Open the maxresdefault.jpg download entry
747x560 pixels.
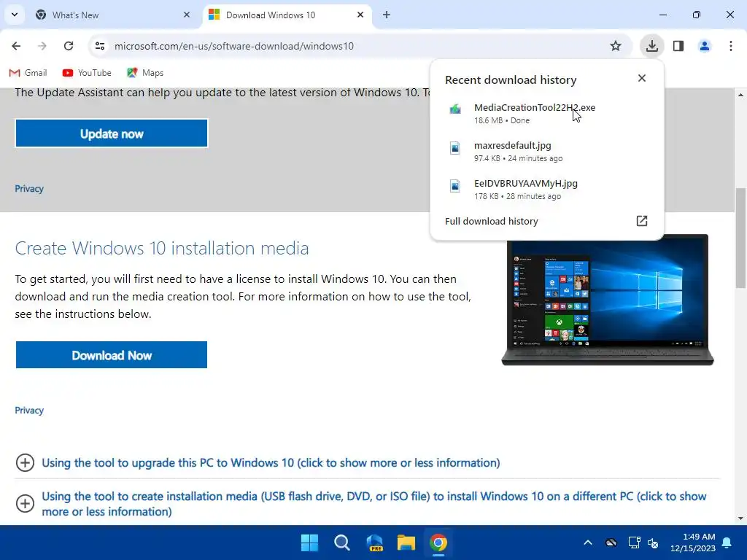coord(546,152)
